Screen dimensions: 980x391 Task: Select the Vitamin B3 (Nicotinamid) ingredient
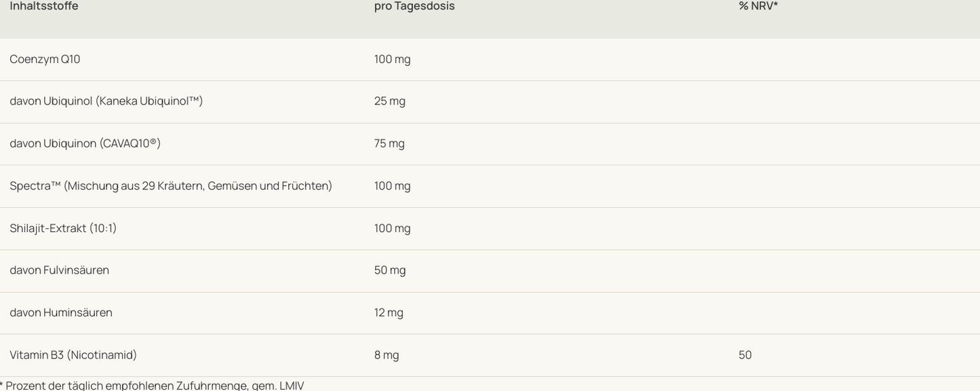[73, 355]
